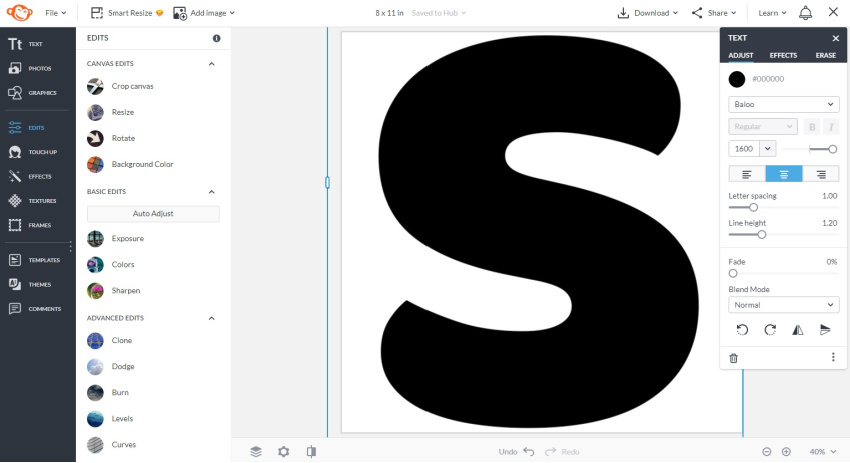Image resolution: width=850 pixels, height=463 pixels.
Task: Click Smart Resize button
Action: (x=127, y=12)
